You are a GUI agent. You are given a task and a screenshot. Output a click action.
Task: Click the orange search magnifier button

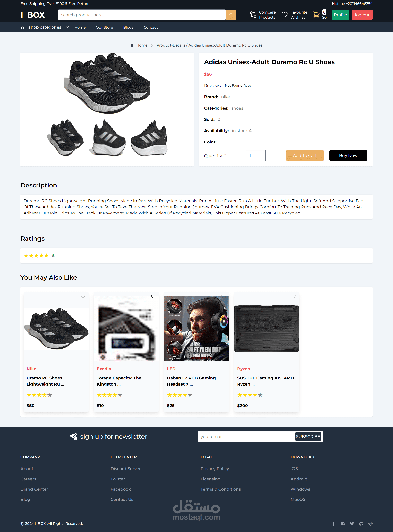[230, 15]
